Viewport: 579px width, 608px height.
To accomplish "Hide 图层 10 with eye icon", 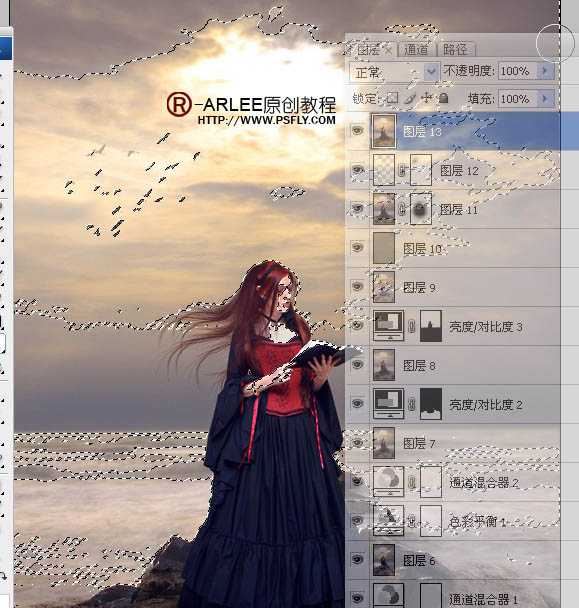I will 357,247.
